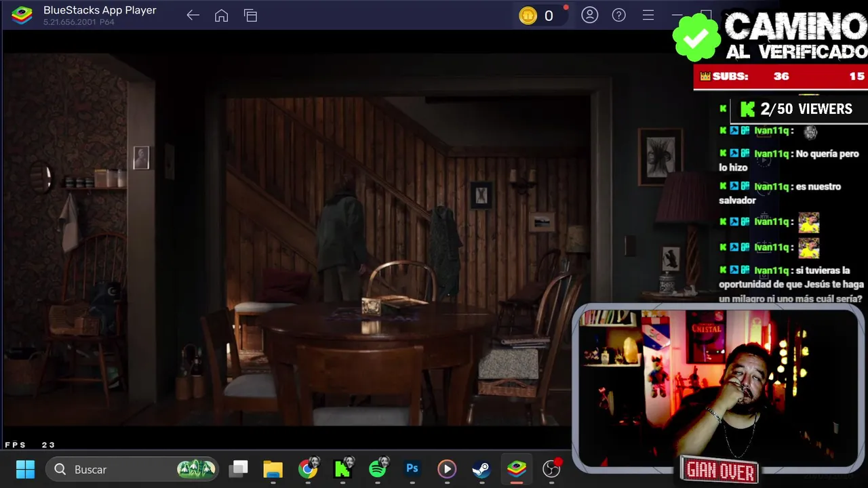Open Task View from taskbar
This screenshot has width=868, height=488.
[238, 469]
